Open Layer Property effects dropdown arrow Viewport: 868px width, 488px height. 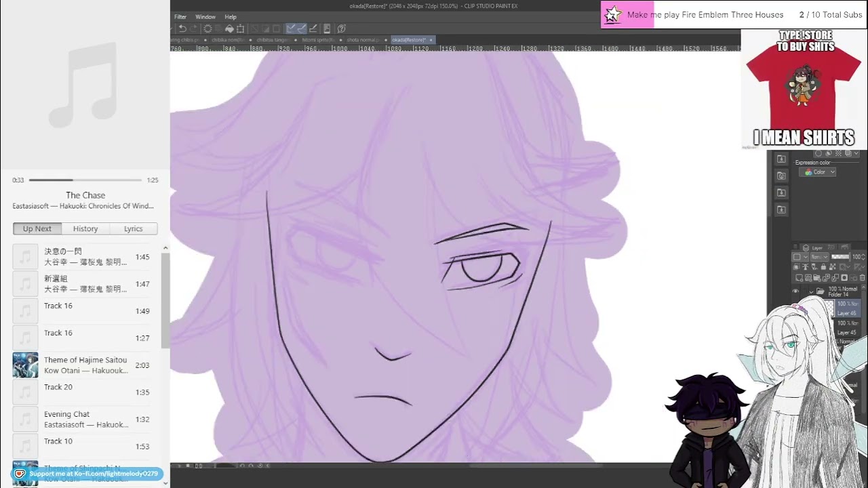(x=856, y=153)
